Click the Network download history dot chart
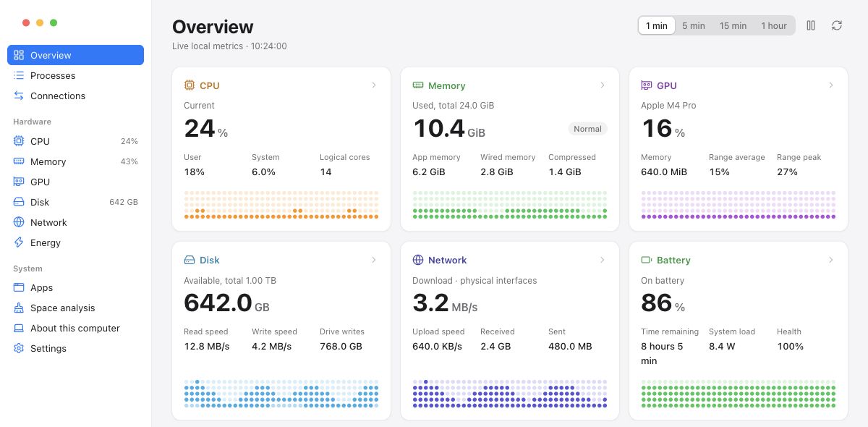868x427 pixels. (510, 393)
